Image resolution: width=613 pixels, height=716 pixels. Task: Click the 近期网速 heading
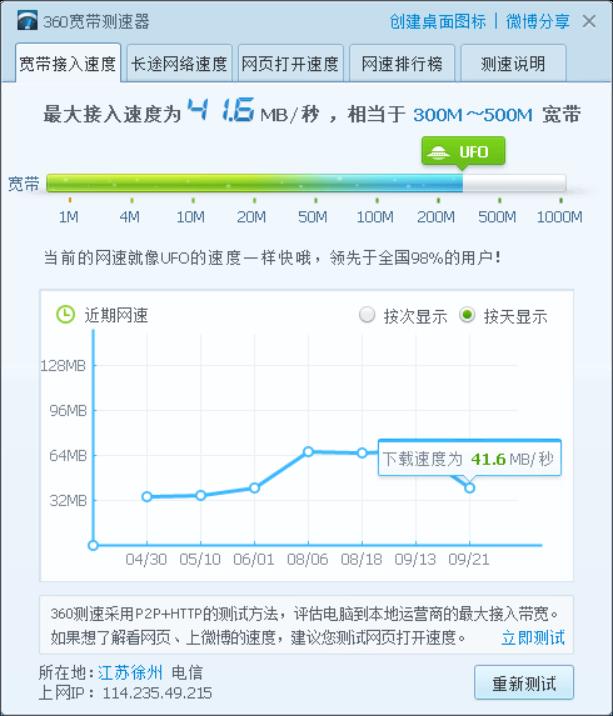point(116,316)
